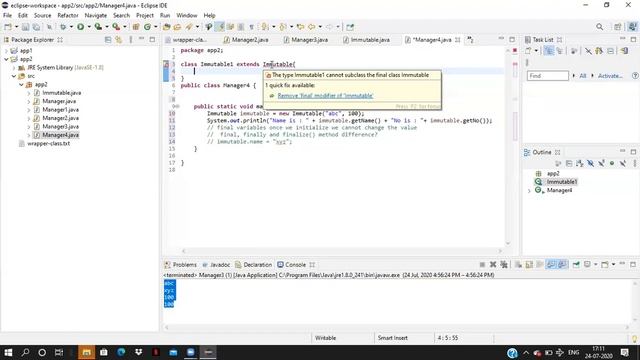Image resolution: width=640 pixels, height=360 pixels.
Task: Click the Save All toolbar icon
Action: 36,27
